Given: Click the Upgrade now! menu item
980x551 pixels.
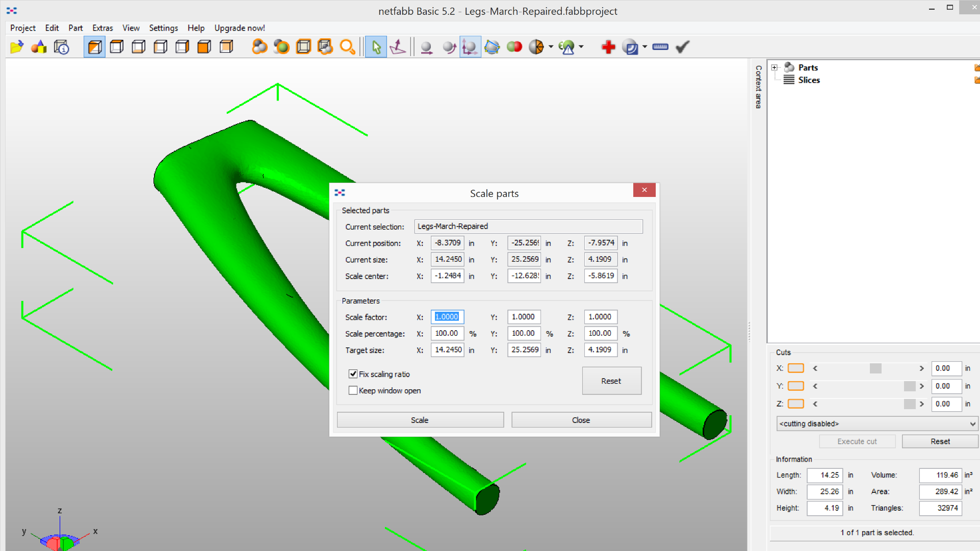Looking at the screenshot, I should [240, 28].
